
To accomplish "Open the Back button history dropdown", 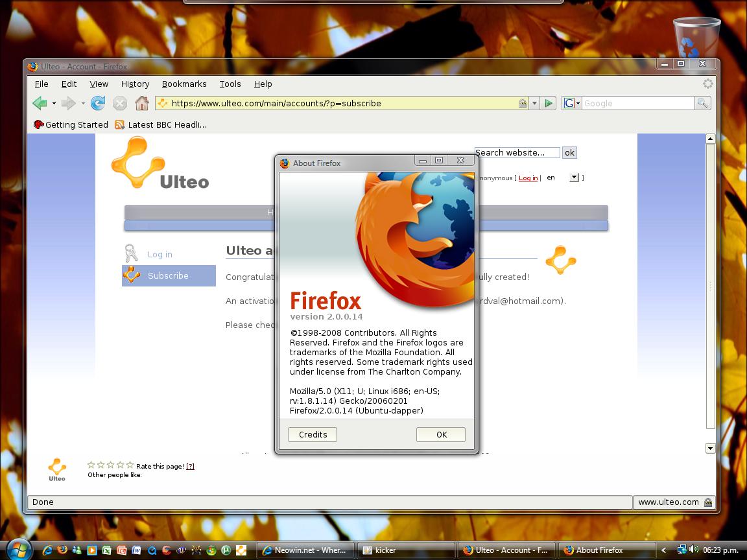I will pos(54,103).
